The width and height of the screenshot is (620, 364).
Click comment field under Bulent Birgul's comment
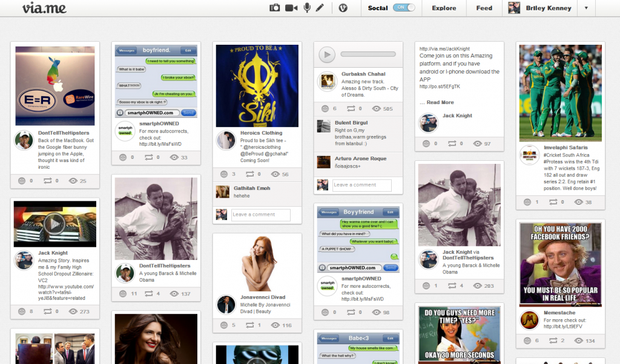[x=362, y=185]
